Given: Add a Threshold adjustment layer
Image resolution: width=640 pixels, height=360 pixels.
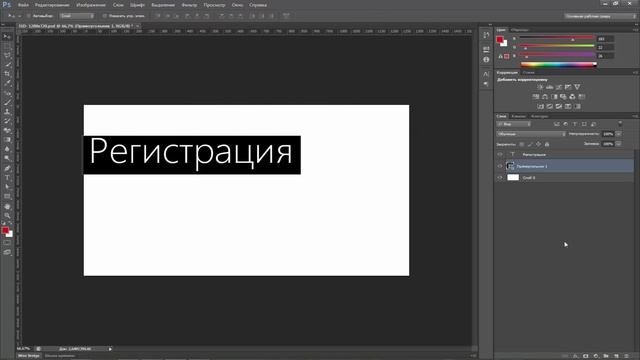Looking at the screenshot, I should click(559, 107).
